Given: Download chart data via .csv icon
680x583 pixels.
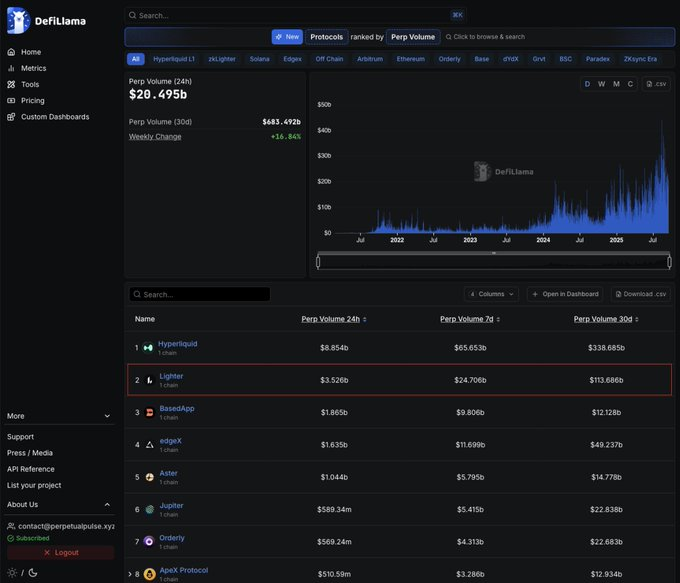Looking at the screenshot, I should click(656, 84).
